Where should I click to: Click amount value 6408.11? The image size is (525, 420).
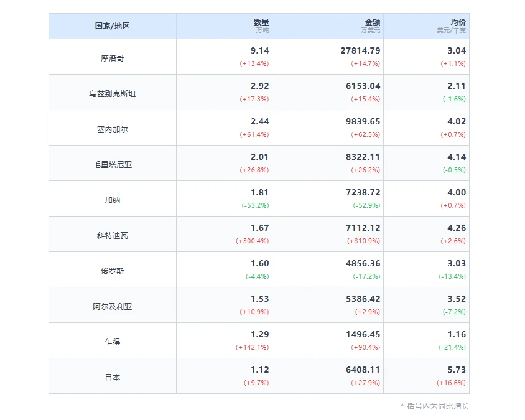click(x=363, y=370)
